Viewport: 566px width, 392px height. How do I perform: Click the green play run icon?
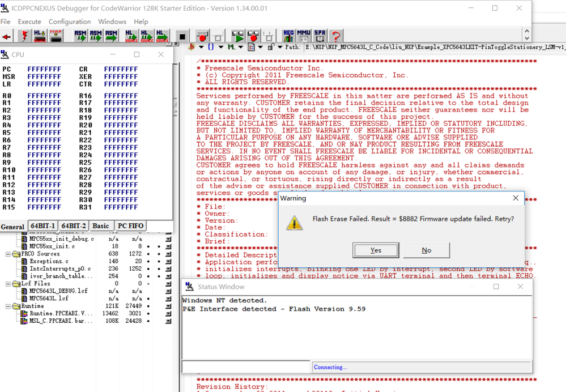tap(237, 36)
